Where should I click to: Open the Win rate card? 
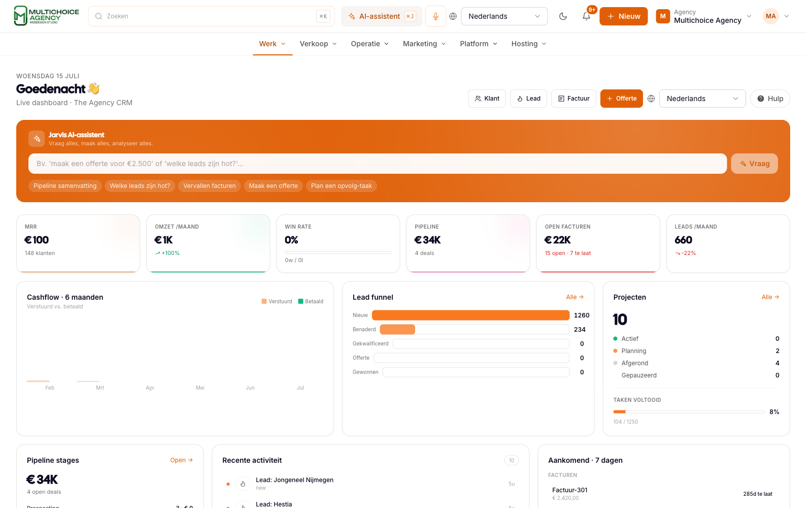click(338, 243)
